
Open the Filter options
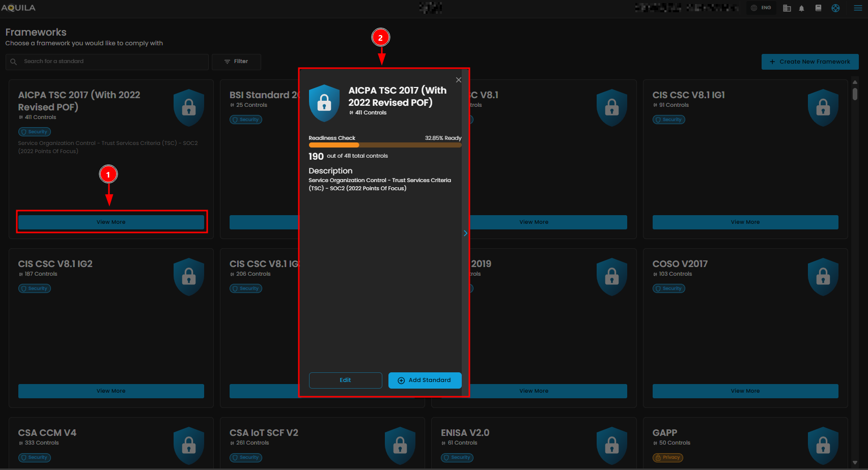[x=236, y=62]
